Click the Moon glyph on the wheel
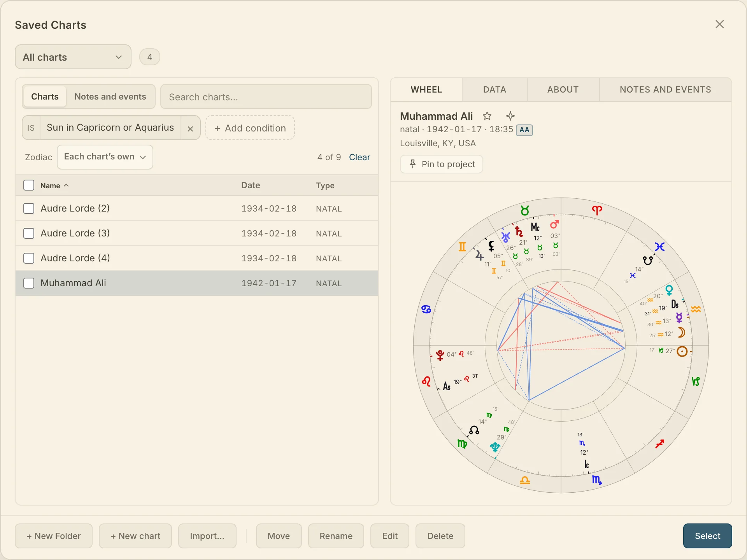This screenshot has height=560, width=747. 681,332
